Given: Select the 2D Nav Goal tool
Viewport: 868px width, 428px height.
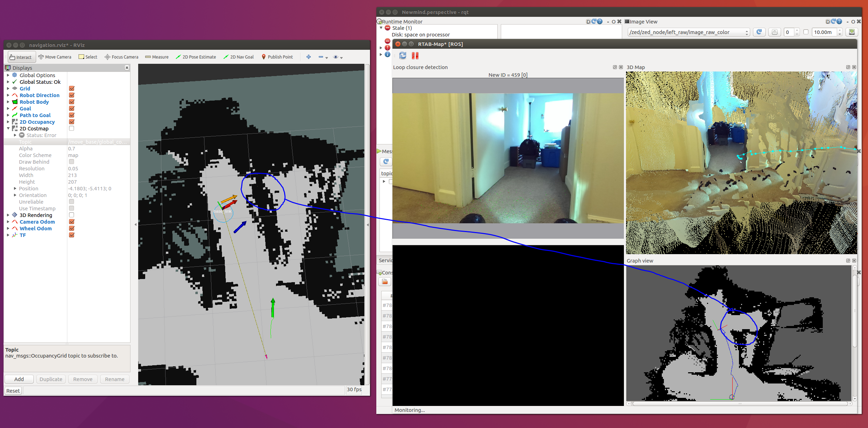Looking at the screenshot, I should pos(238,57).
